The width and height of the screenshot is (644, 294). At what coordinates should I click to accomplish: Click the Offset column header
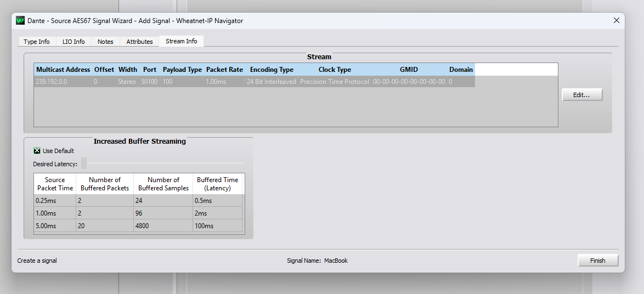(104, 70)
